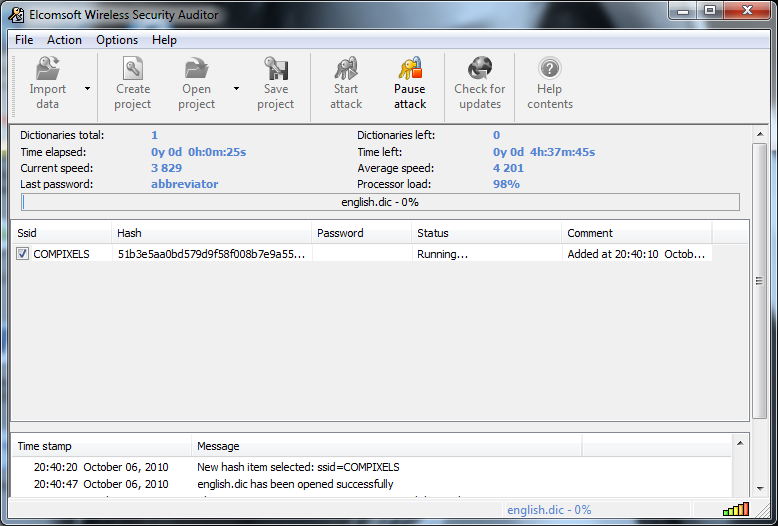Viewport: 778px width, 526px height.
Task: Click the Average speed value 4 201
Action: (x=508, y=168)
